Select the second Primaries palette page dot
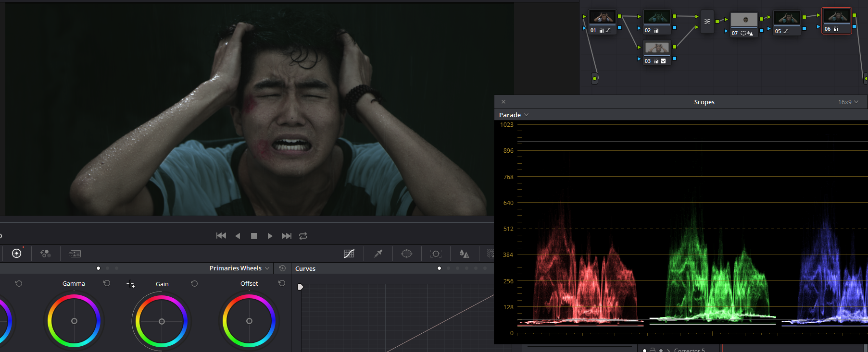 pyautogui.click(x=107, y=268)
